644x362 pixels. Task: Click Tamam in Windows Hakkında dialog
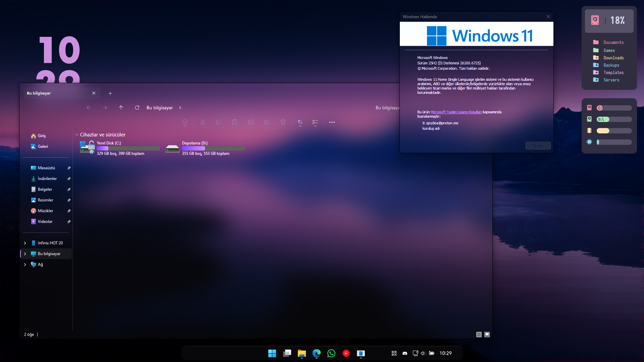(538, 146)
